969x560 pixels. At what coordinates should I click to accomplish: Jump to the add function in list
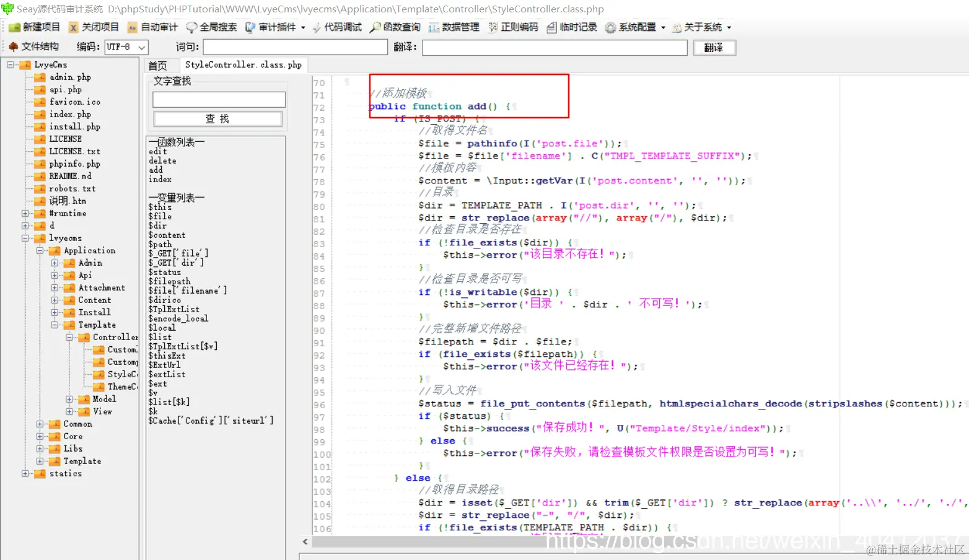(156, 170)
